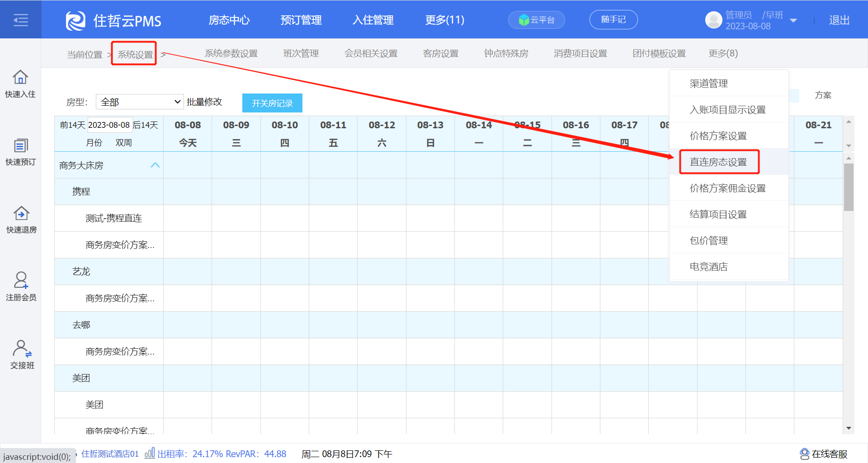Click the 出租率 bar chart icon
Image resolution: width=868 pixels, height=463 pixels.
(x=150, y=453)
